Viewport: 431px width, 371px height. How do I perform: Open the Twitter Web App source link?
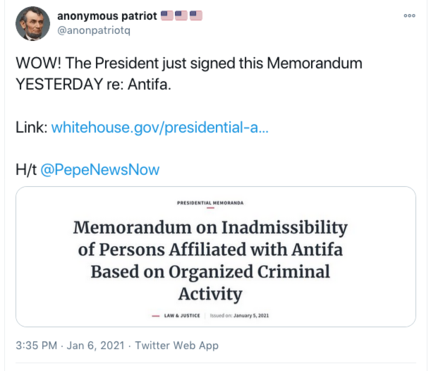pyautogui.click(x=177, y=345)
